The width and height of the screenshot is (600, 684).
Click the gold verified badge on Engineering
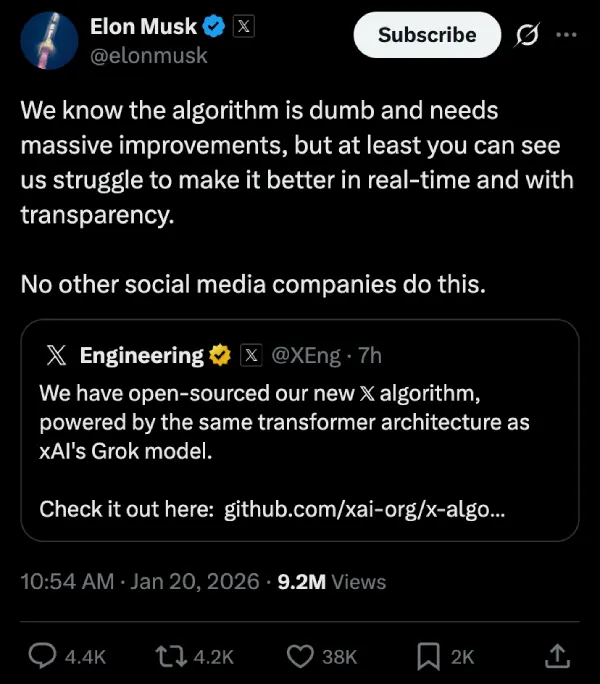click(220, 355)
